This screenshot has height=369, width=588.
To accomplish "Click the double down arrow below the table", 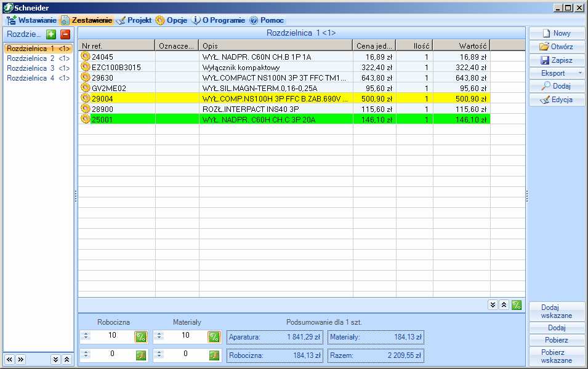I will pos(493,305).
